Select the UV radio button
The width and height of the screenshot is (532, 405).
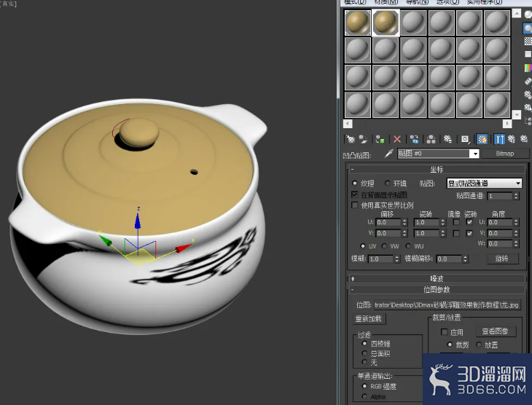pos(363,246)
